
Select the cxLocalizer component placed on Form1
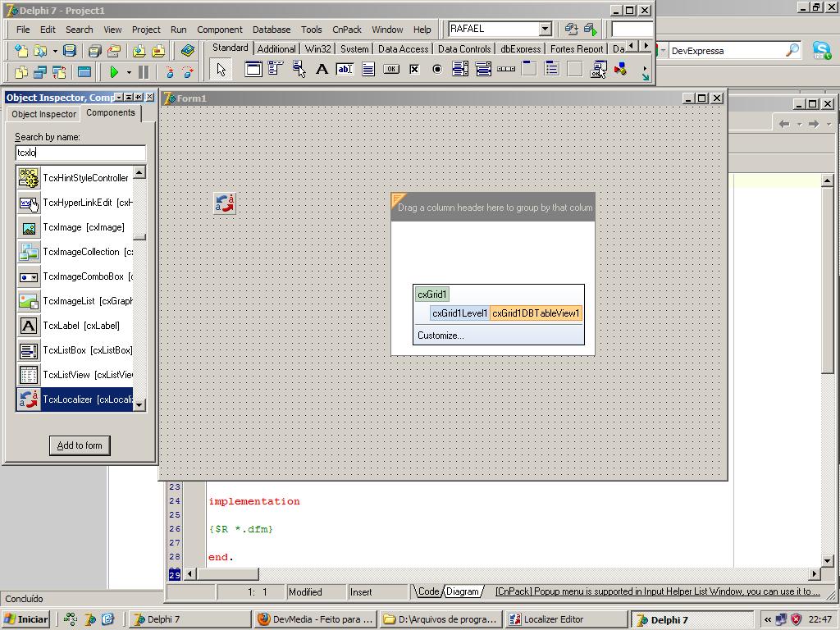pyautogui.click(x=225, y=203)
